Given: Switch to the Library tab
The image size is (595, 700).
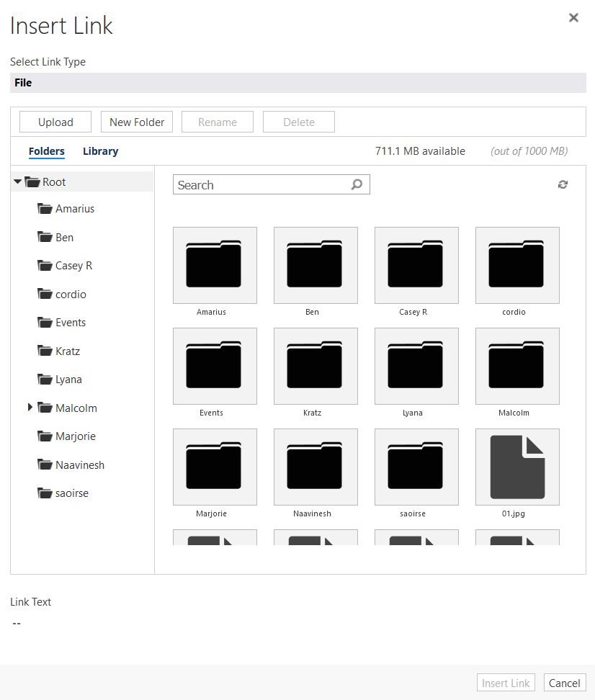Looking at the screenshot, I should [100, 151].
